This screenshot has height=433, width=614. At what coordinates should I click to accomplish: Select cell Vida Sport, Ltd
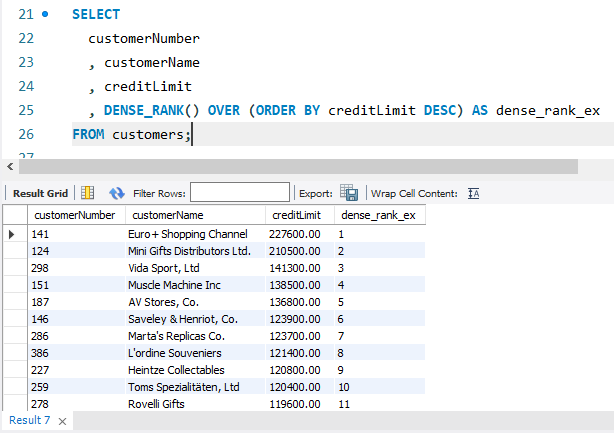coord(195,268)
